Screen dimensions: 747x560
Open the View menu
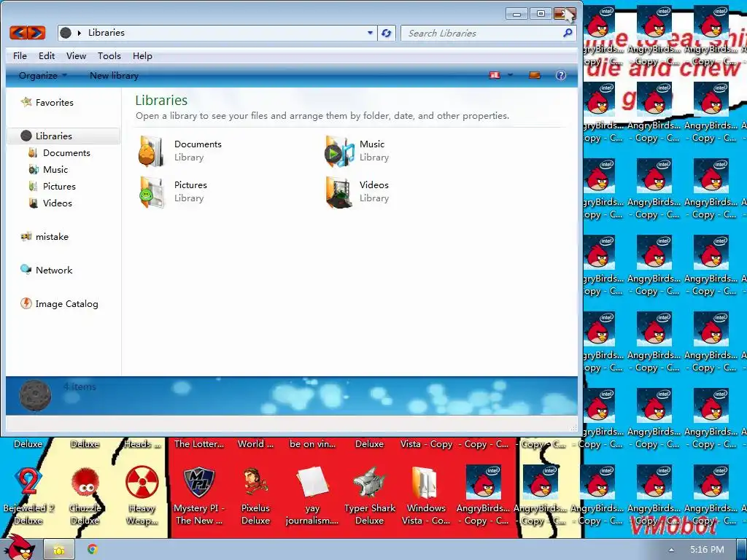click(76, 55)
